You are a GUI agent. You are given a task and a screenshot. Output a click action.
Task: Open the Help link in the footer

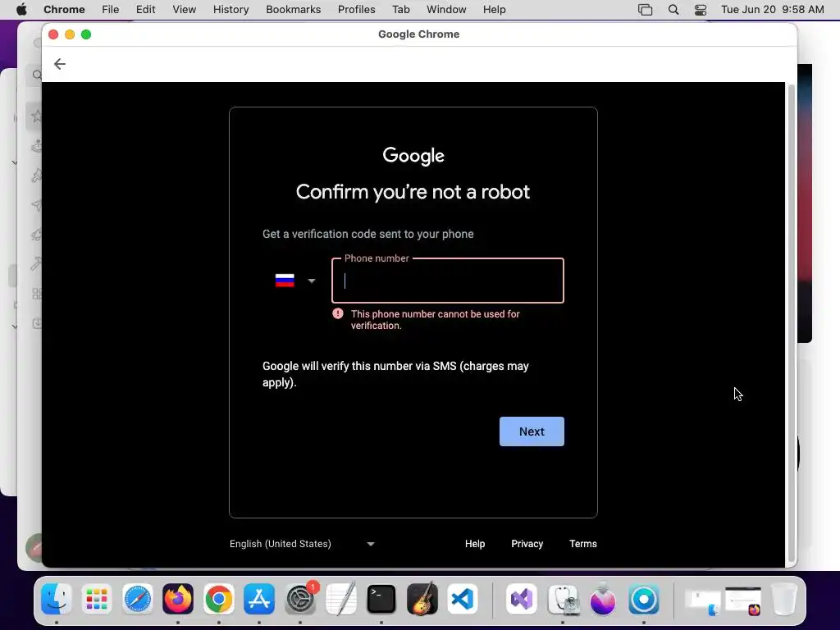(x=475, y=544)
